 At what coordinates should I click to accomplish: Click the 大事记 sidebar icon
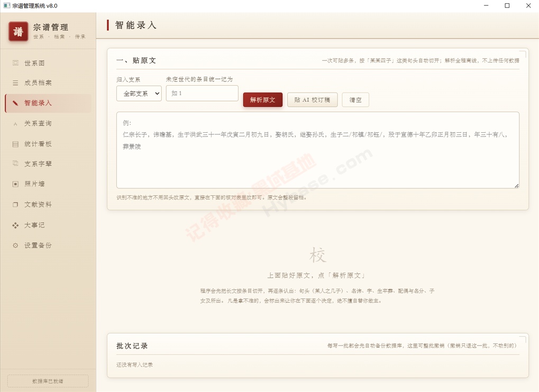[15, 225]
